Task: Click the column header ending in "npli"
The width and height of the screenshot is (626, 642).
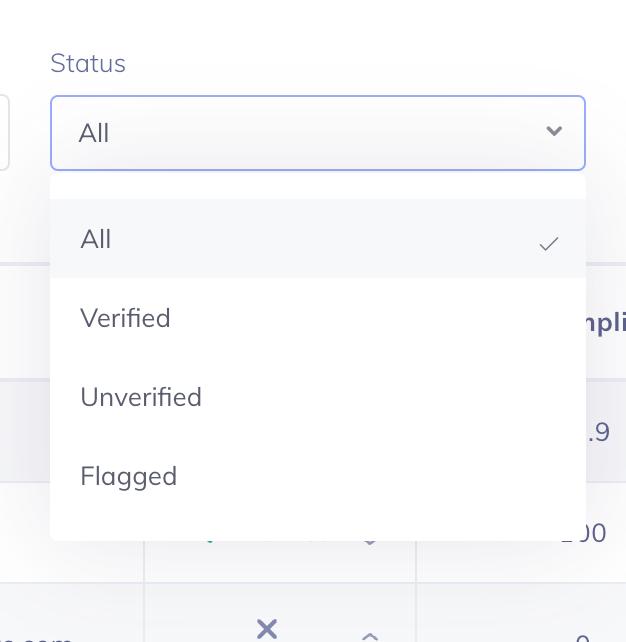Action: [x=606, y=323]
